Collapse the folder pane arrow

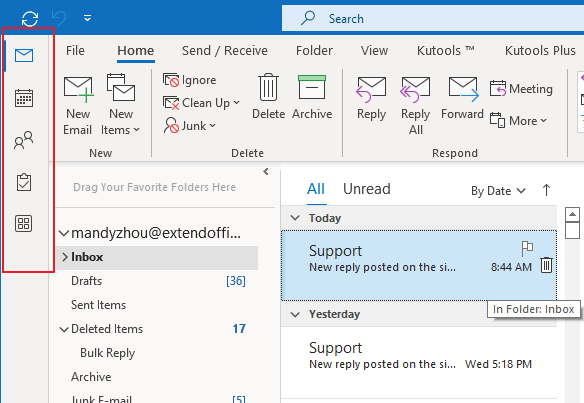click(266, 172)
